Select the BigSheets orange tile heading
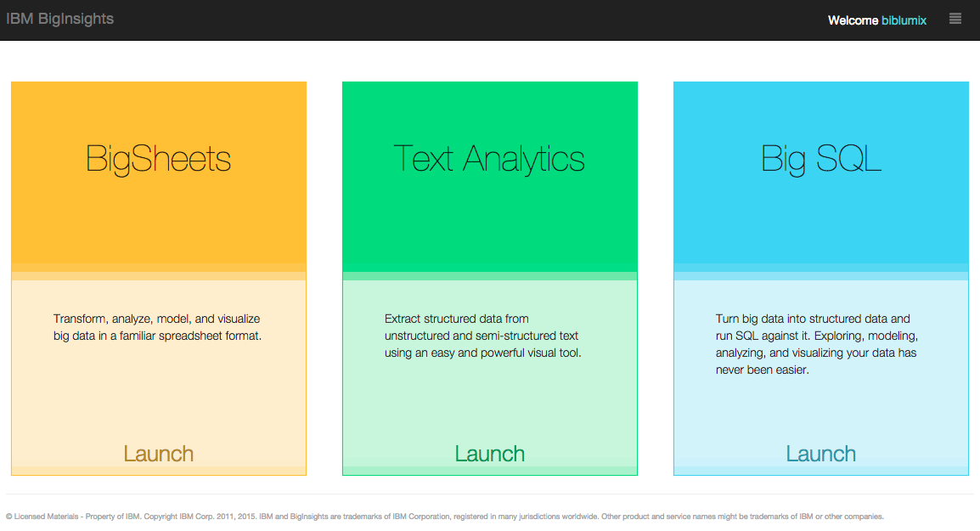Image resolution: width=980 pixels, height=531 pixels. (158, 159)
